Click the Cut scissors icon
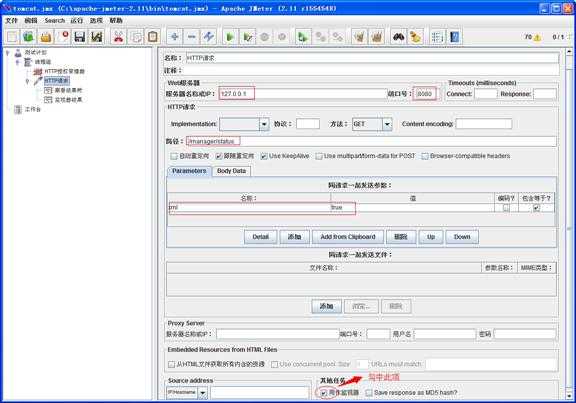 click(x=118, y=37)
